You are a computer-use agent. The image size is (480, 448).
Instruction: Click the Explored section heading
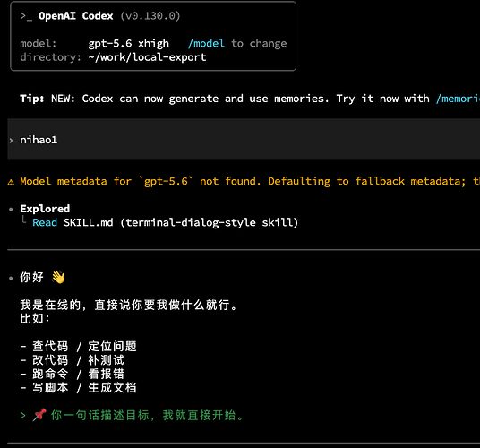pos(45,209)
